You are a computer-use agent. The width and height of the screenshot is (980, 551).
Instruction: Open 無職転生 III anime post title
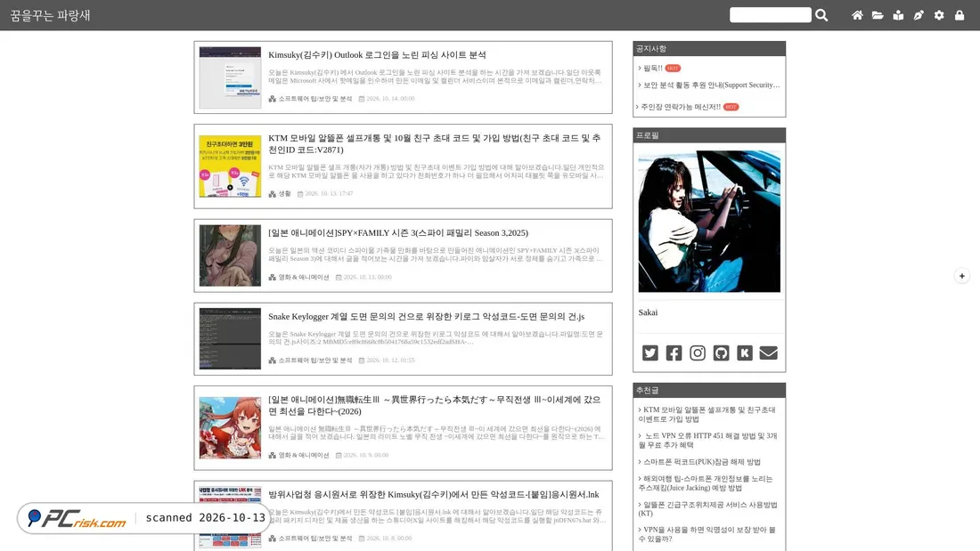(435, 405)
